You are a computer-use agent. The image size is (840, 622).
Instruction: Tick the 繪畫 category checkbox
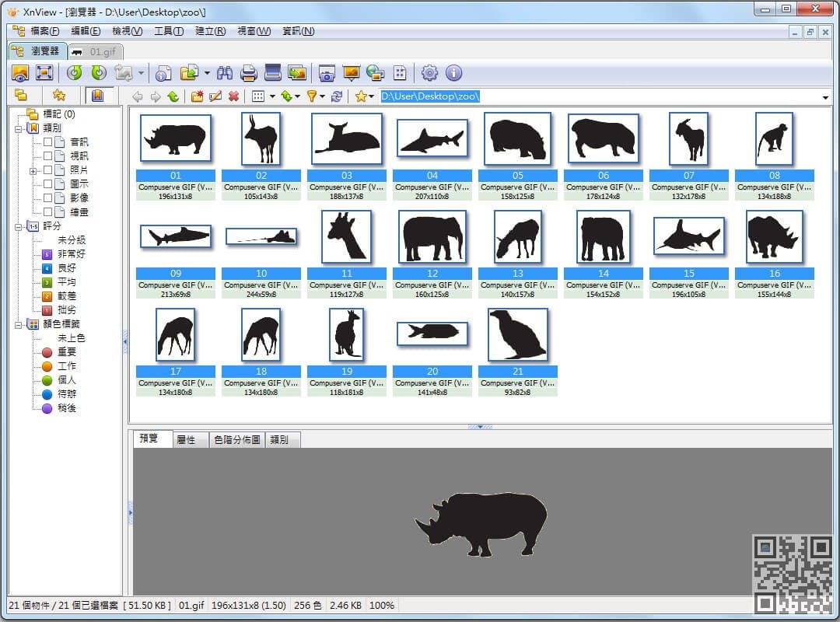48,212
